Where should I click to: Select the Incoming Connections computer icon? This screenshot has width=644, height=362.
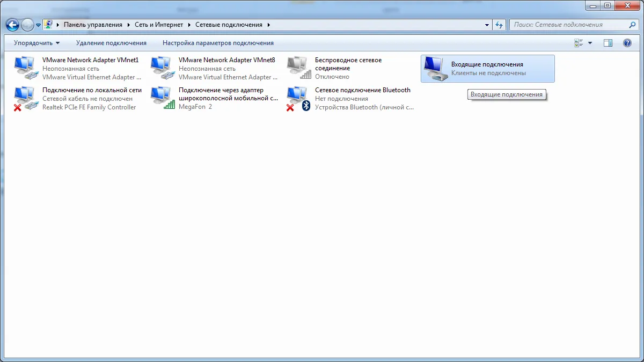point(435,69)
